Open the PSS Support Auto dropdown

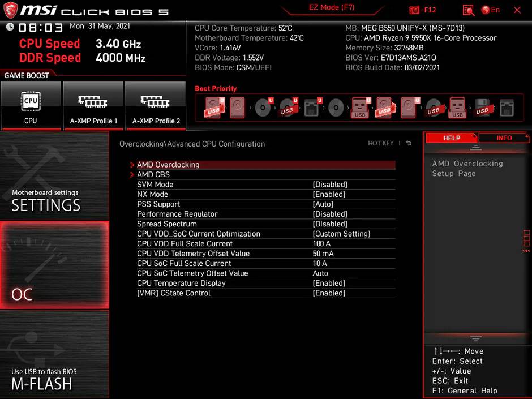click(323, 204)
